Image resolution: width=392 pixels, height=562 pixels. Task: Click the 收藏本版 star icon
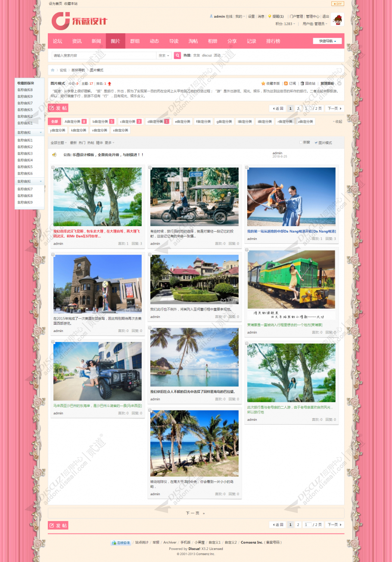pyautogui.click(x=263, y=84)
